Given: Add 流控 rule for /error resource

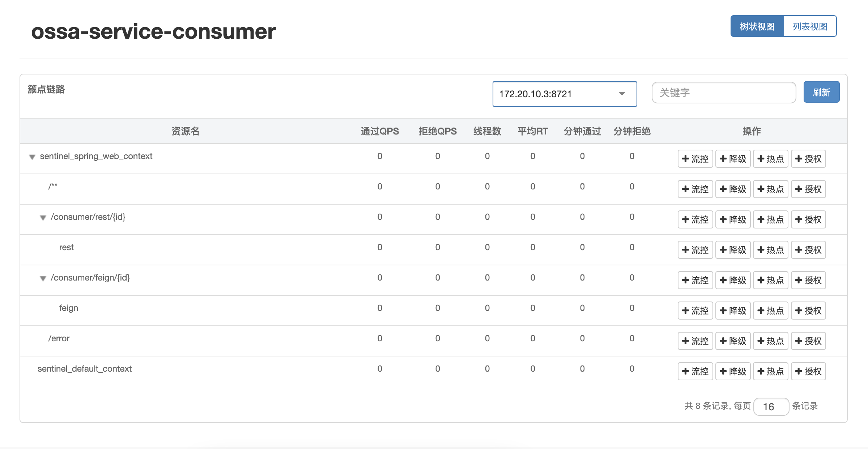Looking at the screenshot, I should pyautogui.click(x=695, y=341).
